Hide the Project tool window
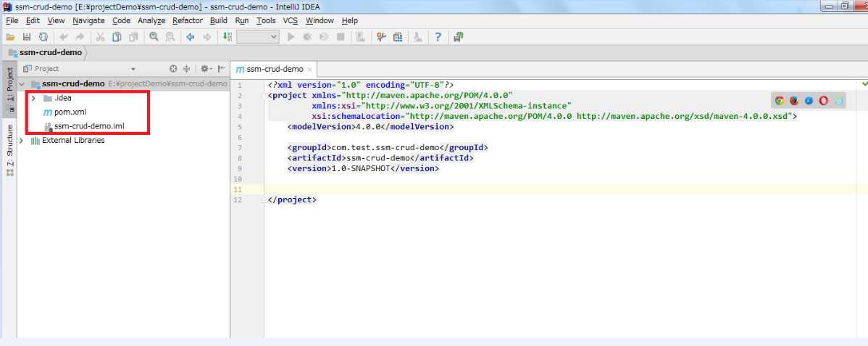This screenshot has height=346, width=868. (x=222, y=69)
